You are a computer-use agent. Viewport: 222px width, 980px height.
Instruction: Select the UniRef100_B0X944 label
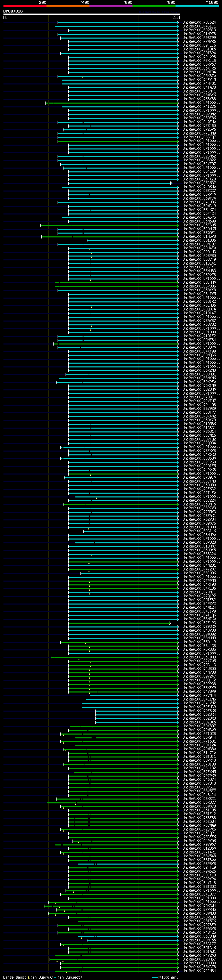pyautogui.click(x=199, y=737)
